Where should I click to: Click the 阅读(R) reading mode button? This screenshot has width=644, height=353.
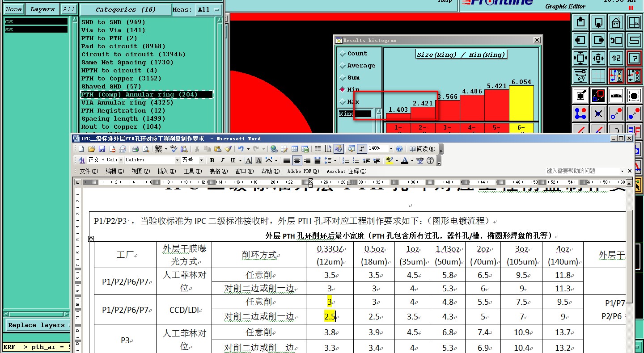click(423, 148)
